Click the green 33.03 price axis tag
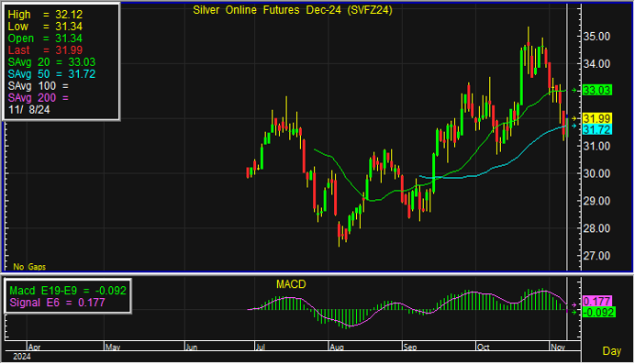 [x=597, y=90]
